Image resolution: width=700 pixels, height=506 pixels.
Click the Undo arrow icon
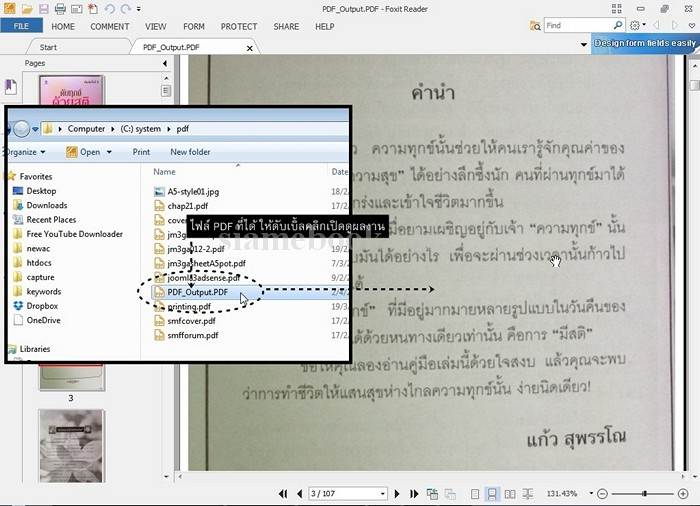tap(109, 8)
